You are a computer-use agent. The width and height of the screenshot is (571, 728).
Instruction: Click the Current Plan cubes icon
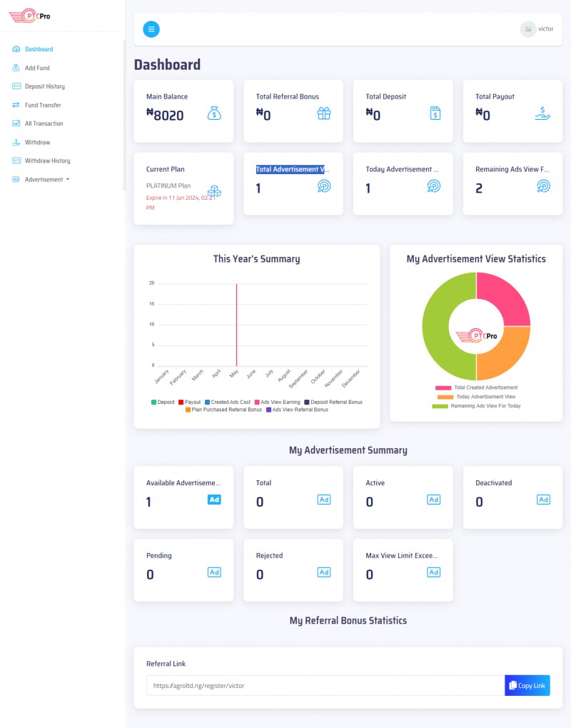(x=214, y=191)
